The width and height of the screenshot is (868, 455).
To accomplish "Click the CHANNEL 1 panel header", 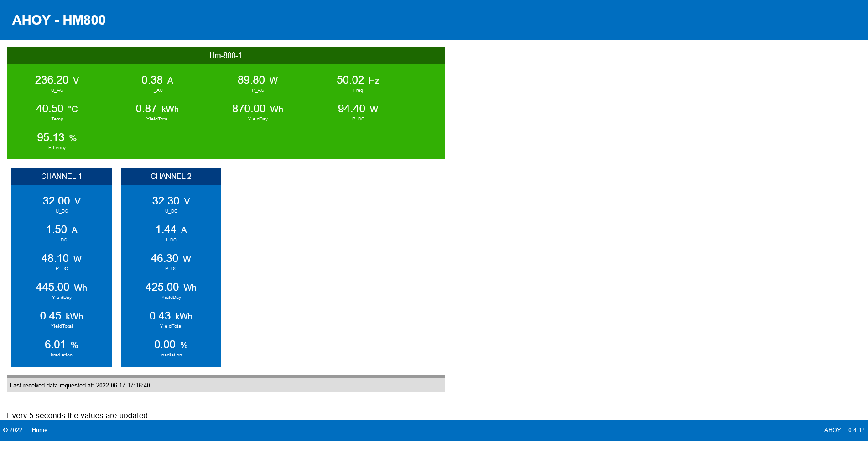I will [x=61, y=177].
